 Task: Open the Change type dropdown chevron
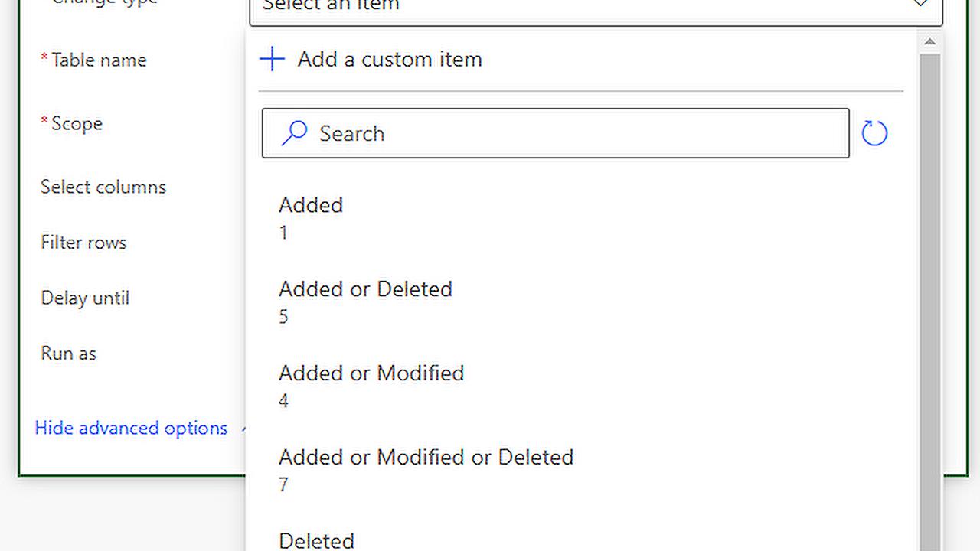[920, 5]
